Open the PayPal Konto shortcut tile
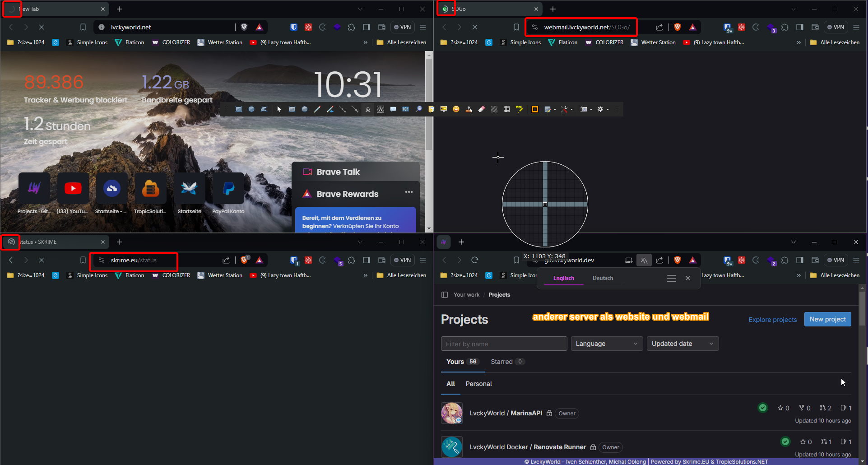Viewport: 868px width, 465px height. [228, 188]
